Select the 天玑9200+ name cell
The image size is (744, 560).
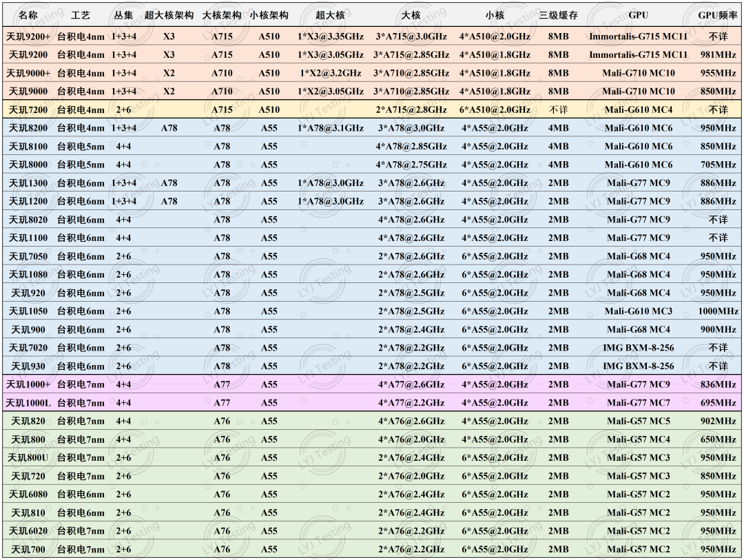(28, 37)
